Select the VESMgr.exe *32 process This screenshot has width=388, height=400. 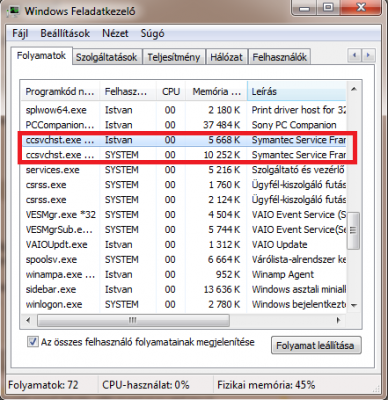184,215
